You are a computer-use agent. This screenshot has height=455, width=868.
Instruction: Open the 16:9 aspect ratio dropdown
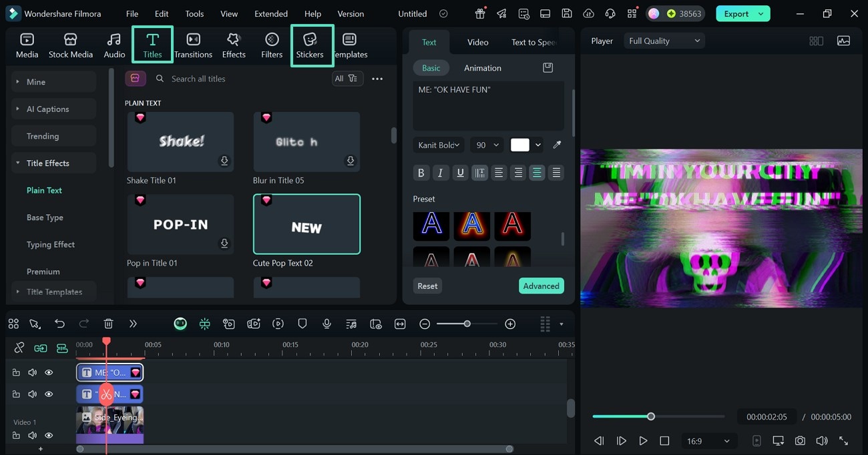pyautogui.click(x=708, y=441)
